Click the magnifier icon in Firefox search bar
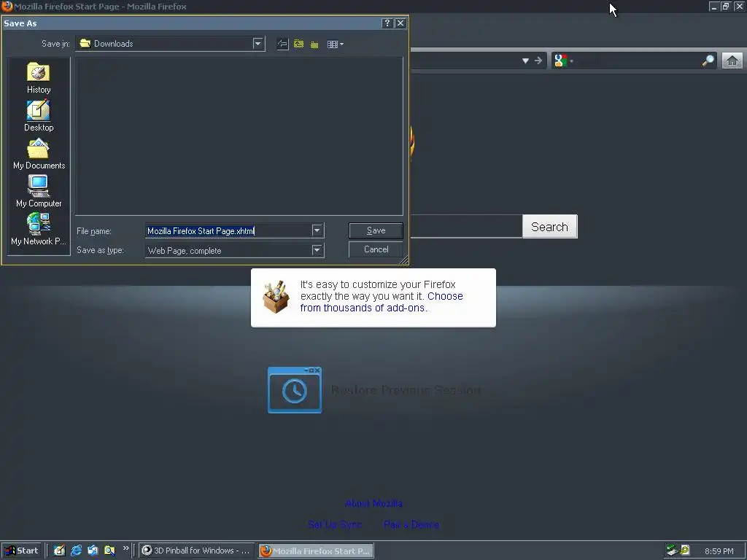 [x=708, y=61]
